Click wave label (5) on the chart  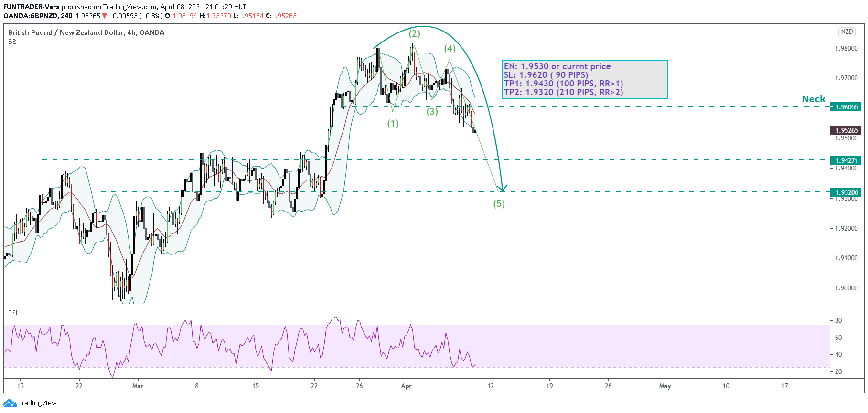click(x=499, y=203)
